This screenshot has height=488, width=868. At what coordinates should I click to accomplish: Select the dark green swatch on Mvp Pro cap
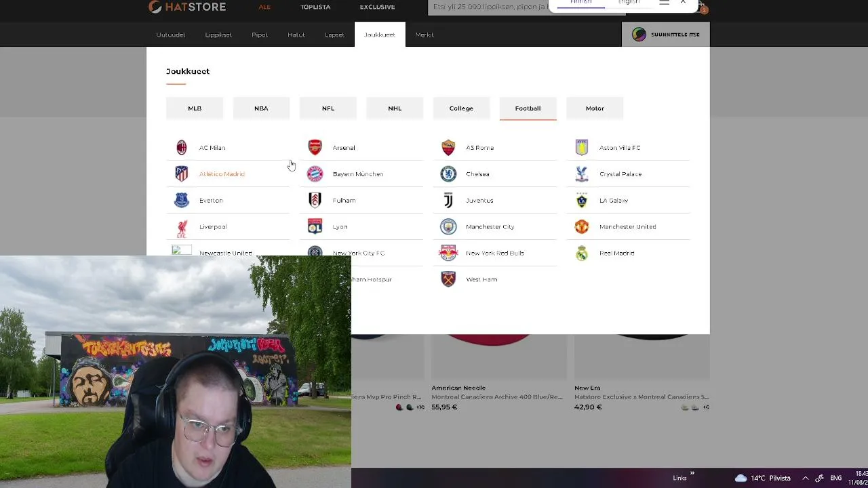[410, 407]
